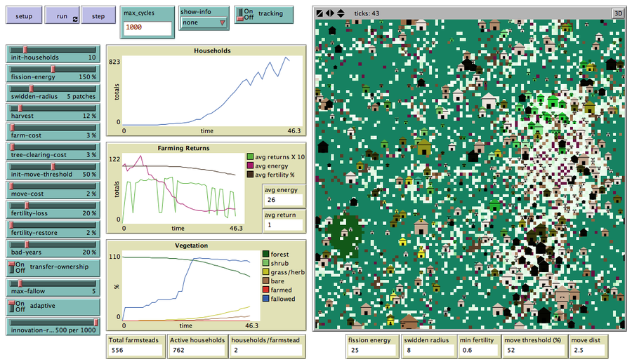
Task: Click the blue fallowed legend swatch
Action: tap(266, 299)
